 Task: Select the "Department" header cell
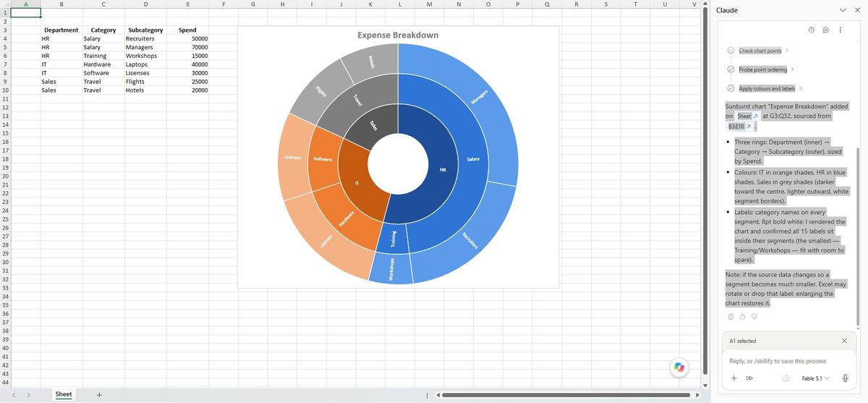61,30
